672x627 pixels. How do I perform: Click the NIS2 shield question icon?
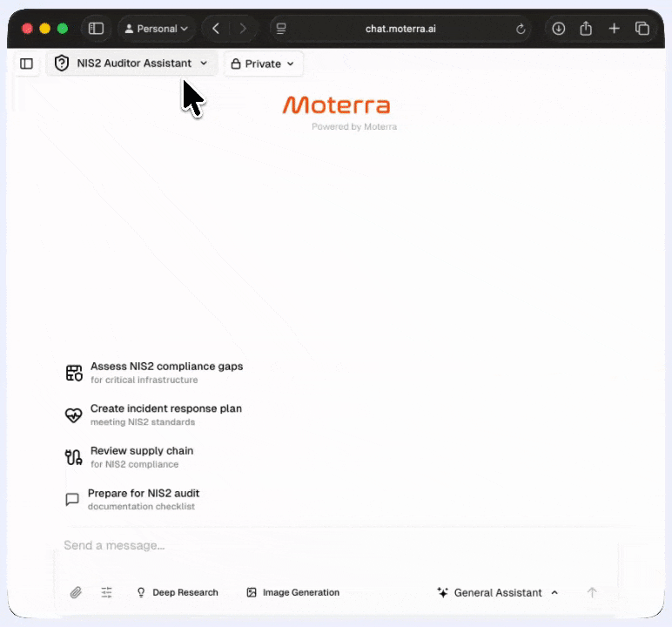tap(62, 64)
